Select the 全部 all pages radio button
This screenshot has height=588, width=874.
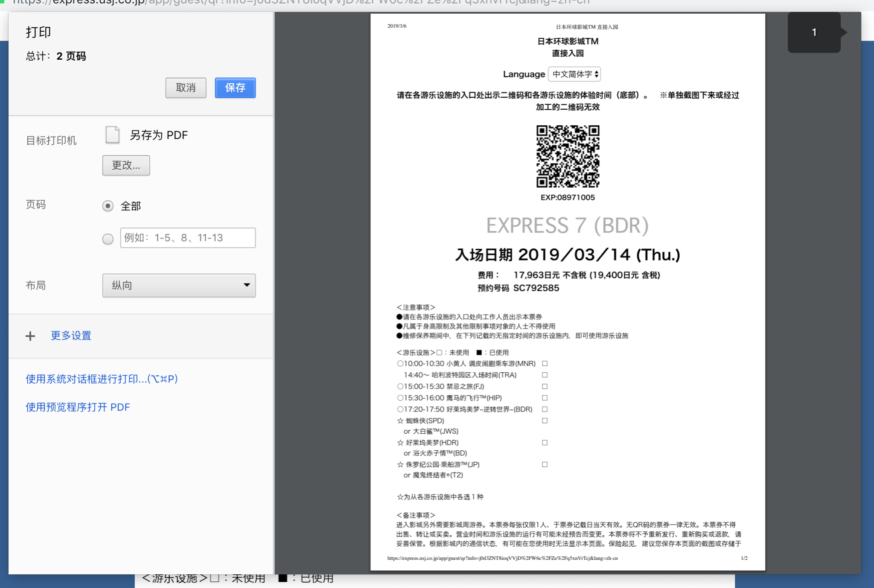click(108, 206)
